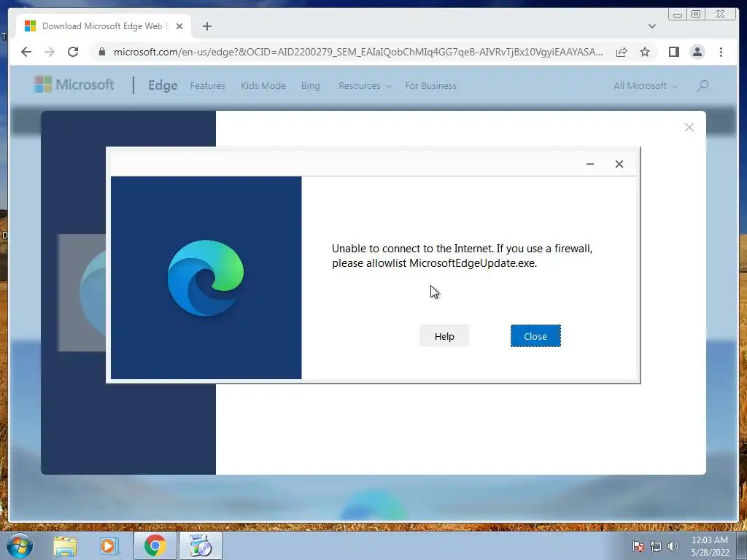The width and height of the screenshot is (747, 560).
Task: Open Bing in site navigation
Action: pos(310,86)
